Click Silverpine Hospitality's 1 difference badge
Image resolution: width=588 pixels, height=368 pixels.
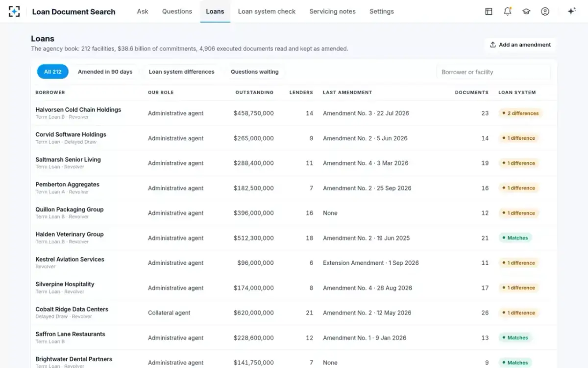tap(519, 288)
